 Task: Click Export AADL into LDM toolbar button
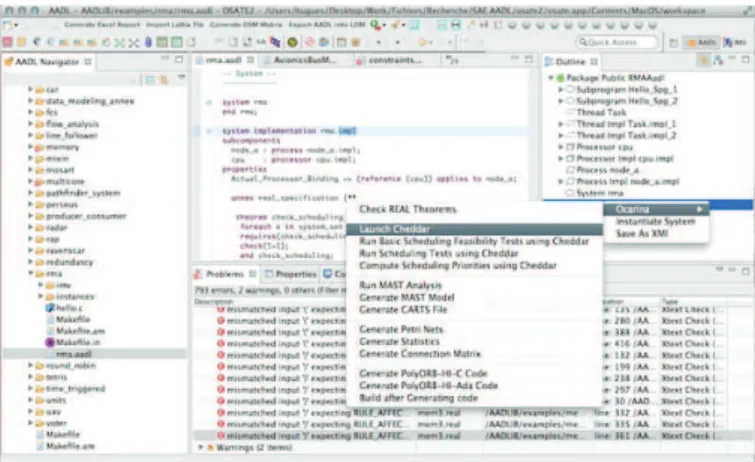pyautogui.click(x=327, y=25)
